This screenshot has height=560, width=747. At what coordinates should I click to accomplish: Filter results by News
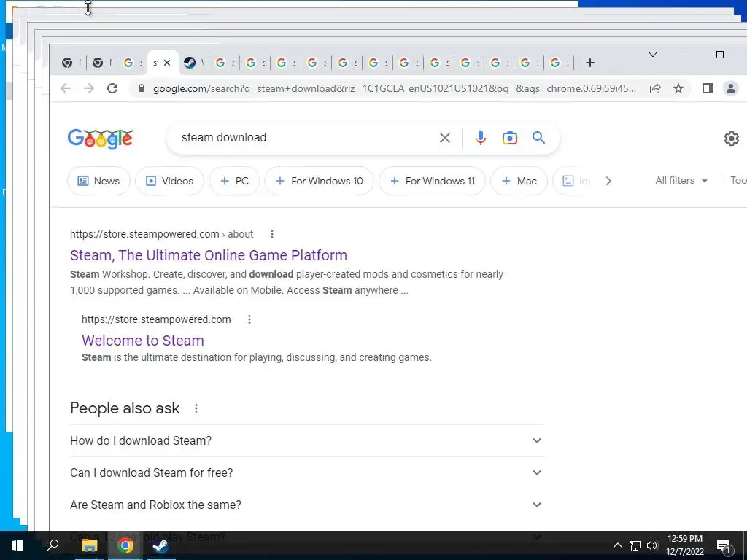tap(98, 181)
